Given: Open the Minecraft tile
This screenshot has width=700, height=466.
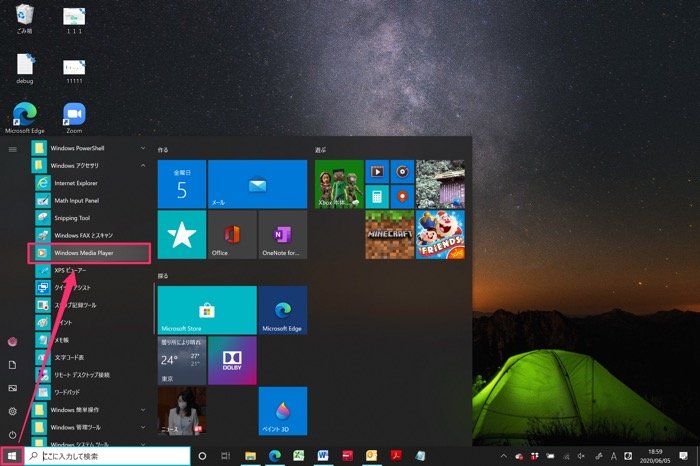Looking at the screenshot, I should [390, 235].
